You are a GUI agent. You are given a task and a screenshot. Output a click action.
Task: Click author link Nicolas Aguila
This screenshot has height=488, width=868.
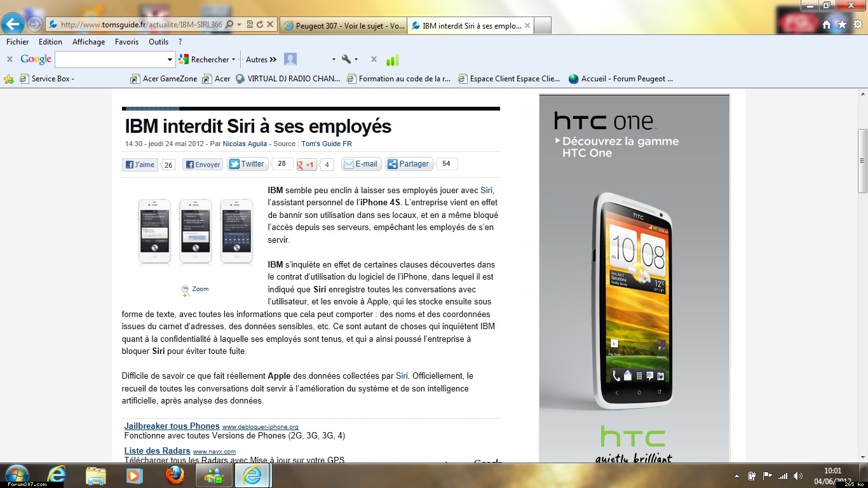click(245, 144)
